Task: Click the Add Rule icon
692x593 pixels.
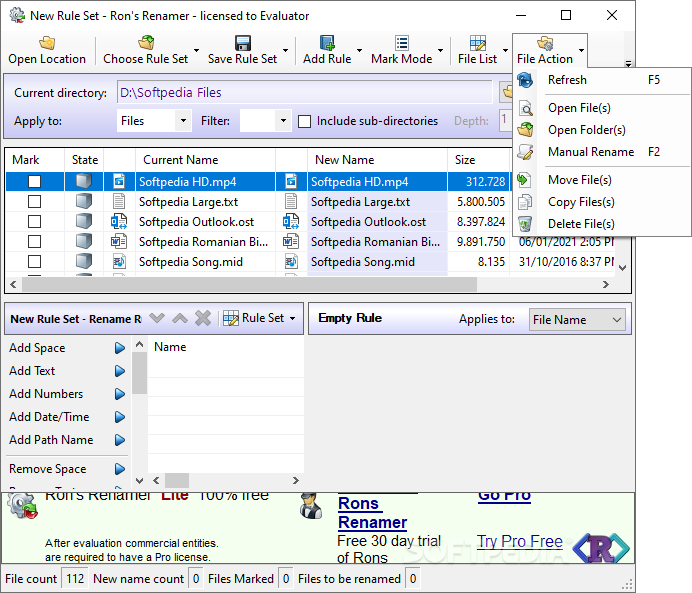Action: pyautogui.click(x=327, y=43)
